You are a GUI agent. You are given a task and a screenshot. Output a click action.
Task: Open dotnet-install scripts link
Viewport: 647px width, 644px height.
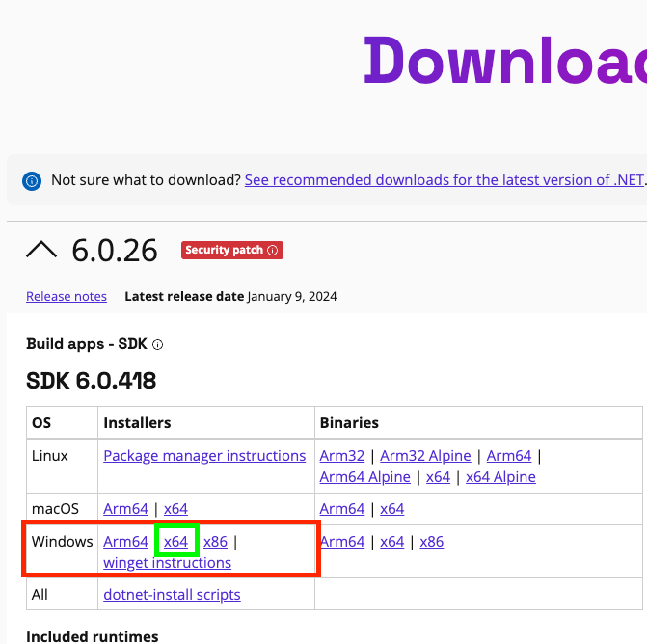(x=172, y=595)
